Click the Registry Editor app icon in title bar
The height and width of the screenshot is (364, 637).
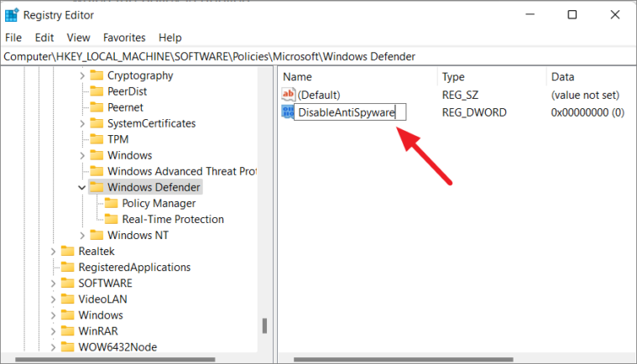coord(12,14)
